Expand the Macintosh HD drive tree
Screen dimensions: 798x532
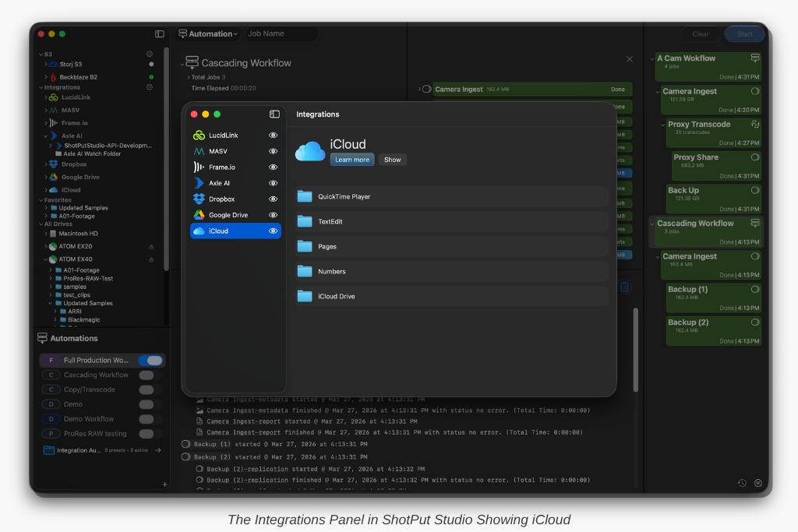coord(46,234)
